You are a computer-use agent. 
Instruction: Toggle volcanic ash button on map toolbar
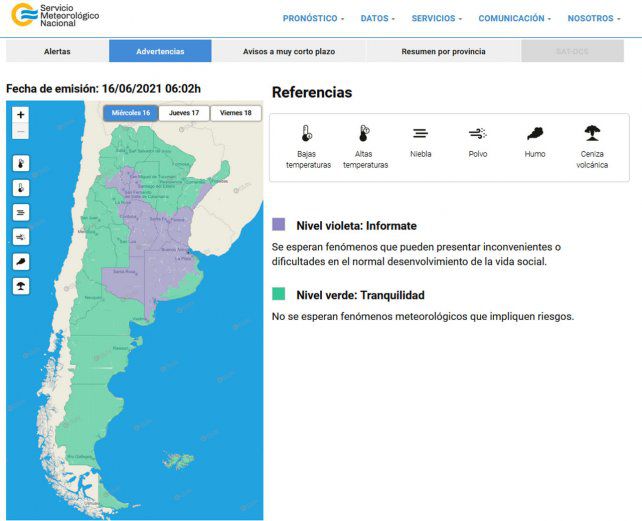coord(21,286)
